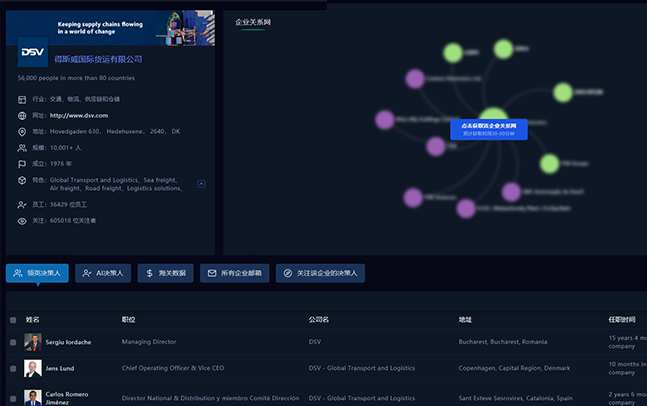Click the name Jens Lund
Image resolution: width=647 pixels, height=406 pixels.
click(60, 368)
